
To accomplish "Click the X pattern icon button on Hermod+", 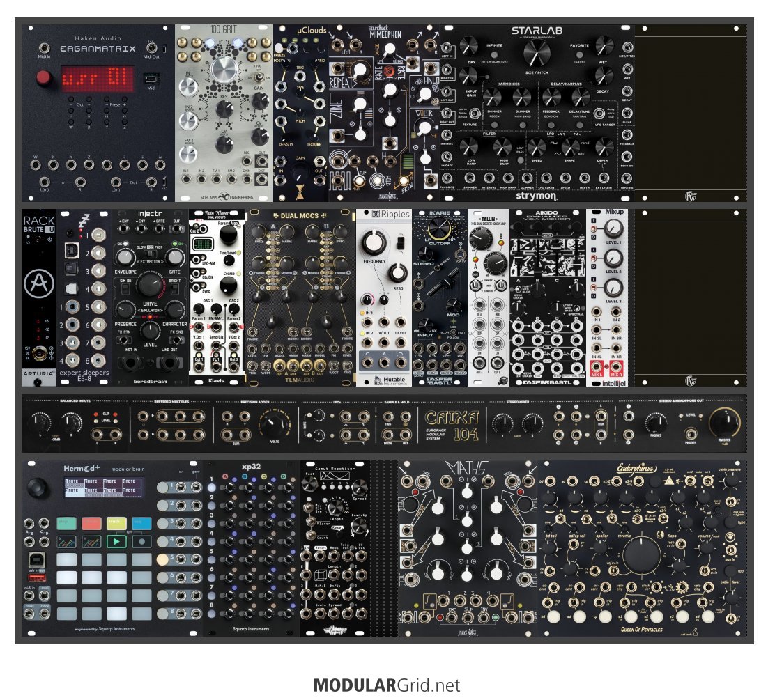I will click(66, 542).
